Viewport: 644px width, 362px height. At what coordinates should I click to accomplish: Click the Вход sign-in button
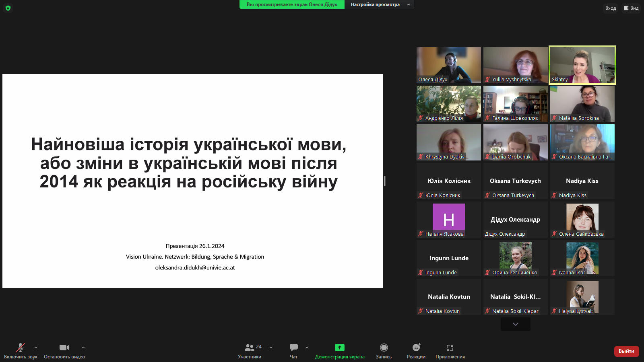(x=610, y=8)
